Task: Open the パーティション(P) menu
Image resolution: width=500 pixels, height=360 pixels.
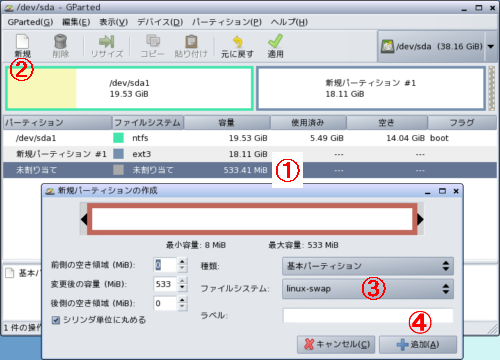Action: 227,22
